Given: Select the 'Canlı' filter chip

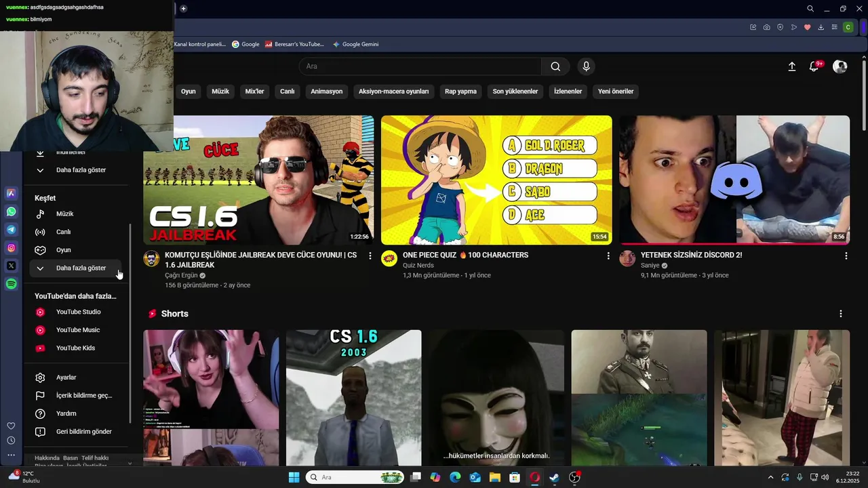Looking at the screenshot, I should [288, 91].
